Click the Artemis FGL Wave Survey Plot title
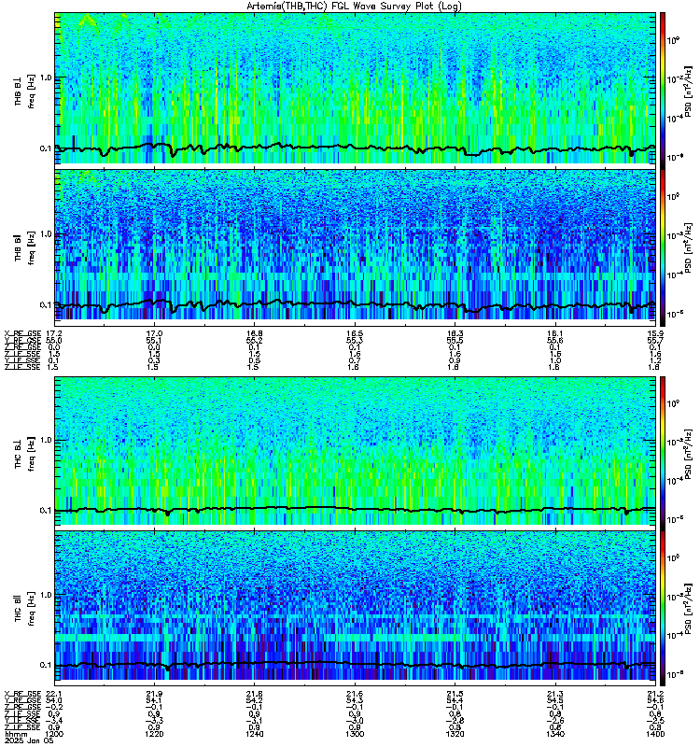The height and width of the screenshot is (747, 700). click(x=354, y=7)
